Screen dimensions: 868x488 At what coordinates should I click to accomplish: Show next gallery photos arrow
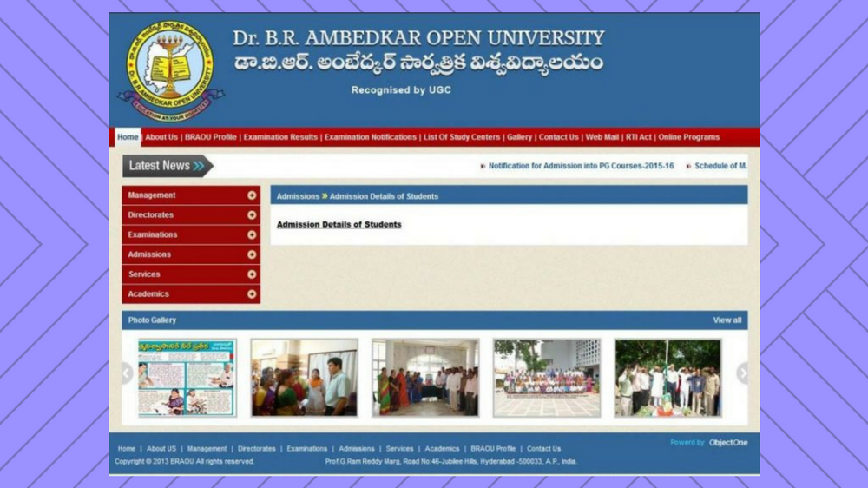(742, 373)
